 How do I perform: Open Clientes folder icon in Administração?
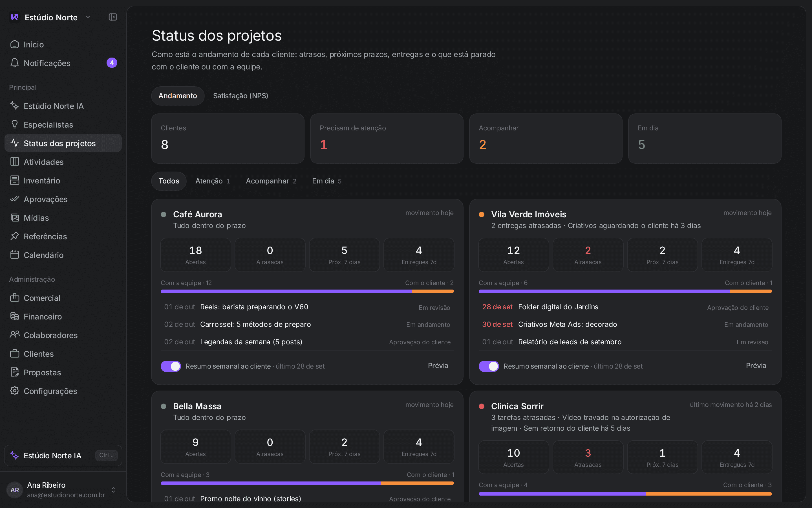[14, 353]
